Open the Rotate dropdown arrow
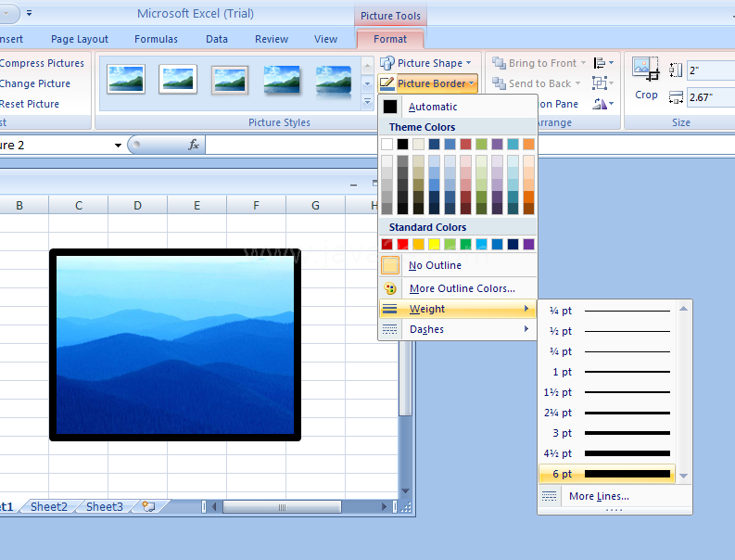 point(611,104)
